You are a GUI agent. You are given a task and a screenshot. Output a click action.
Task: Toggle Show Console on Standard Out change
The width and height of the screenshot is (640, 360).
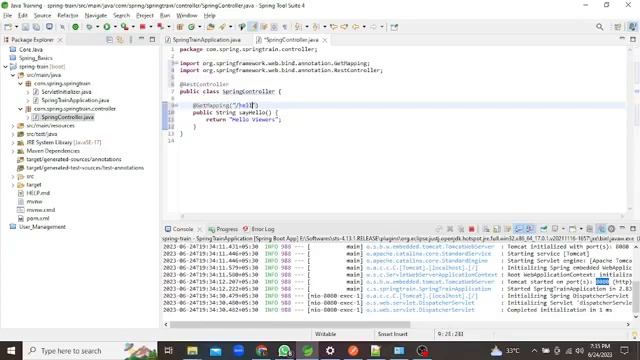[x=519, y=229]
